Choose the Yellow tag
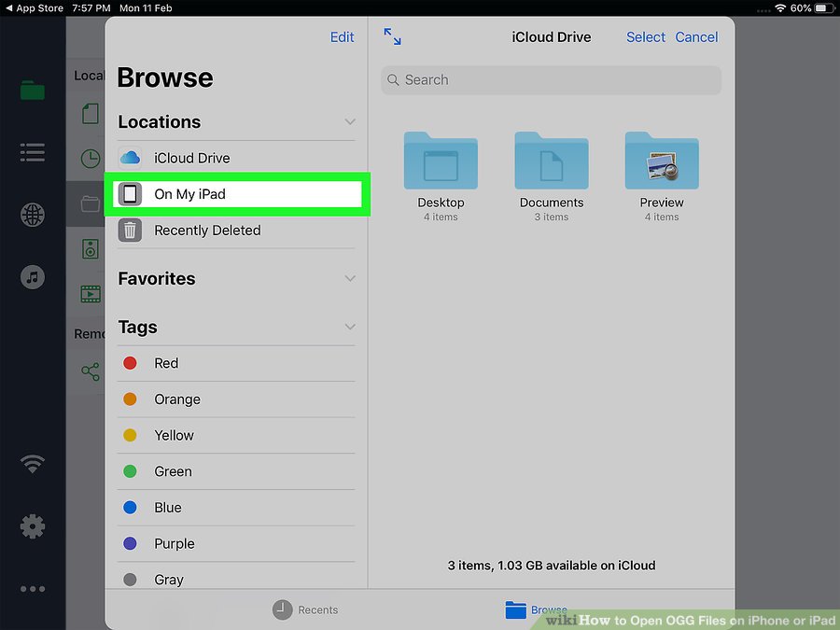 (x=236, y=435)
